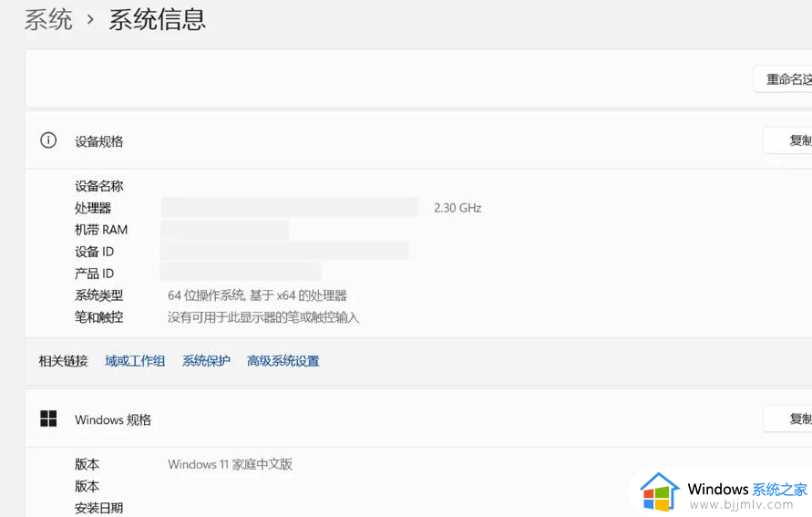The height and width of the screenshot is (517, 812).
Task: Select the 笔和触控 label
Action: [99, 317]
